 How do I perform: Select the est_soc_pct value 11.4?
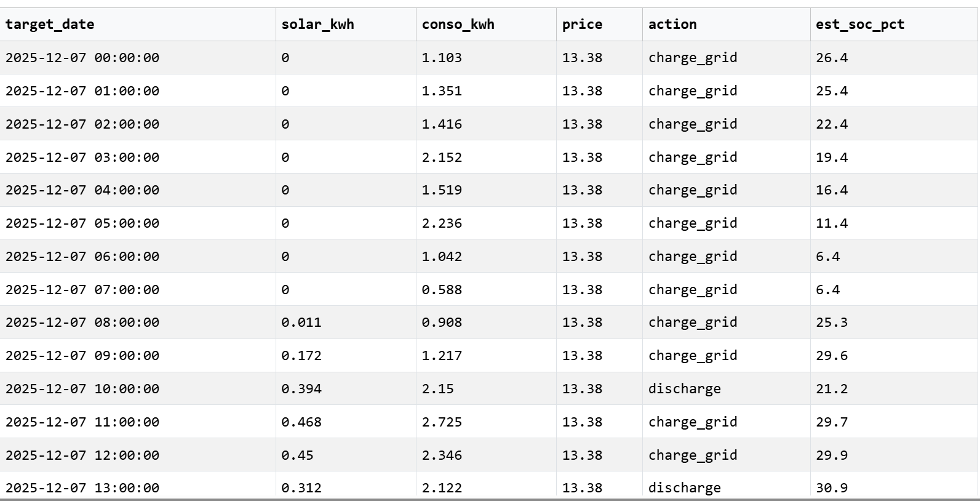(832, 223)
